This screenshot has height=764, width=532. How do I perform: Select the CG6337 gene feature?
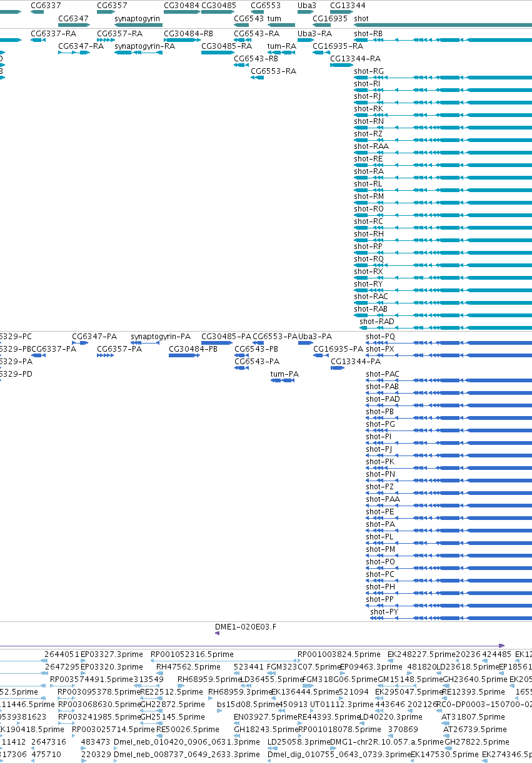(x=37, y=12)
